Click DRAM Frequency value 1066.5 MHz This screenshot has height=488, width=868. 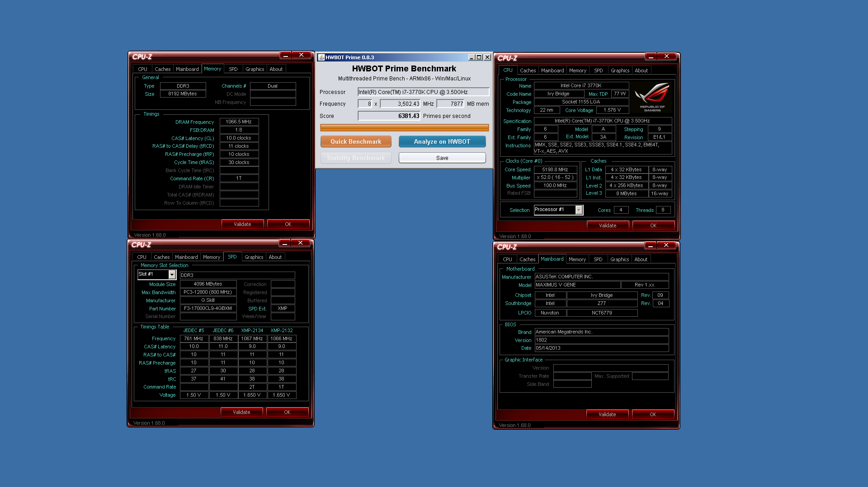point(239,122)
